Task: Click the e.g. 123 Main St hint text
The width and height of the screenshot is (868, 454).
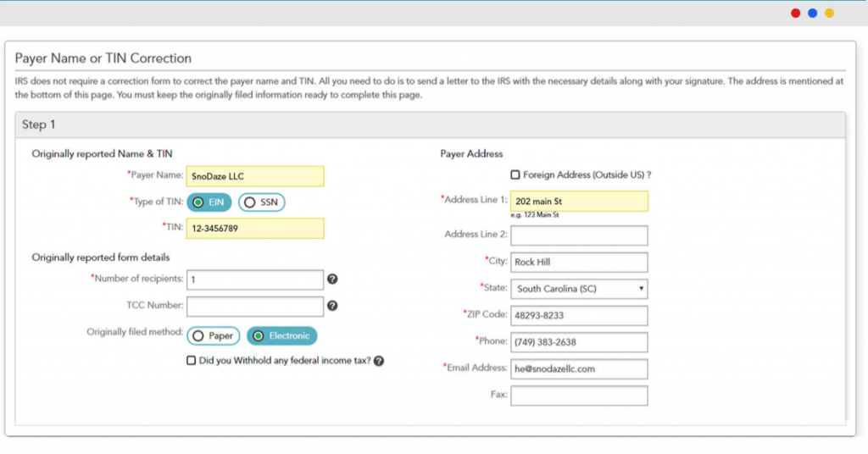Action: pos(535,215)
